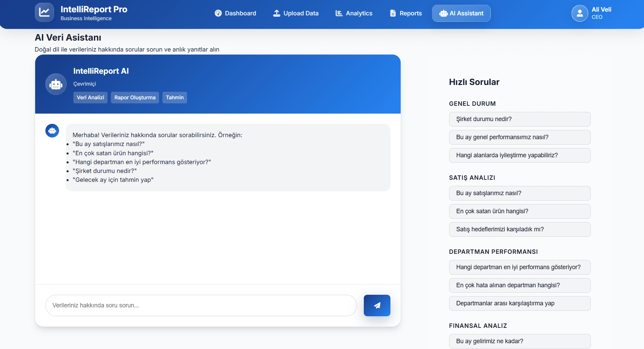Click the Analytics bar chart icon
The image size is (644, 349).
click(339, 13)
